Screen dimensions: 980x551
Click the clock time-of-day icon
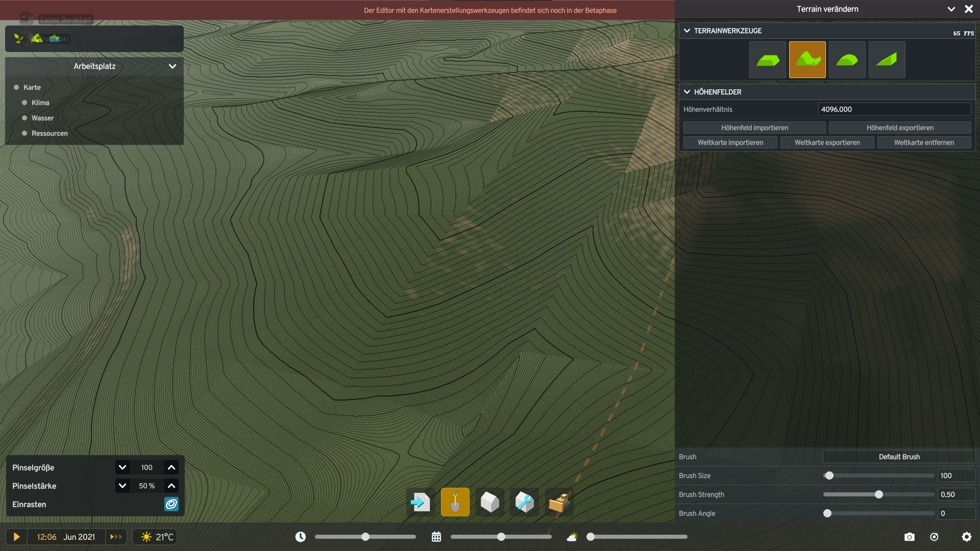coord(301,537)
